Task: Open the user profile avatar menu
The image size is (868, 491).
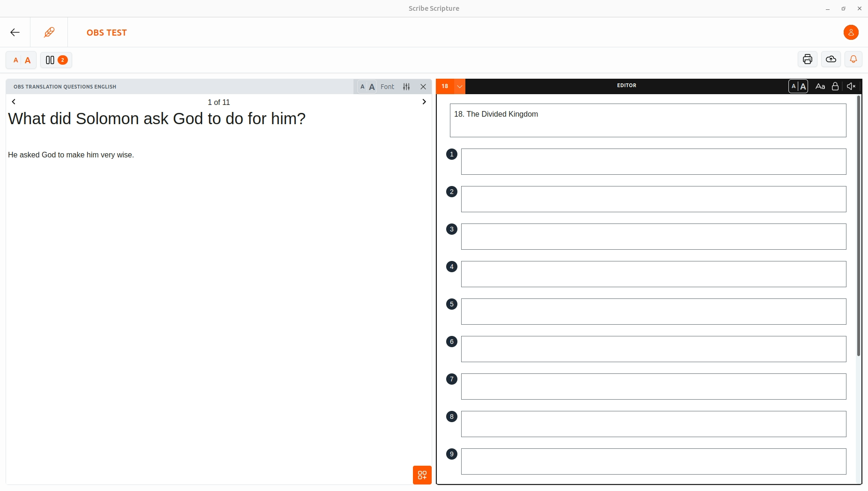Action: (x=851, y=32)
